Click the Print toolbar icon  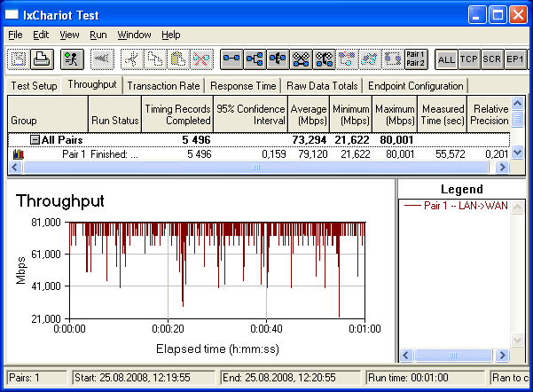(x=43, y=59)
